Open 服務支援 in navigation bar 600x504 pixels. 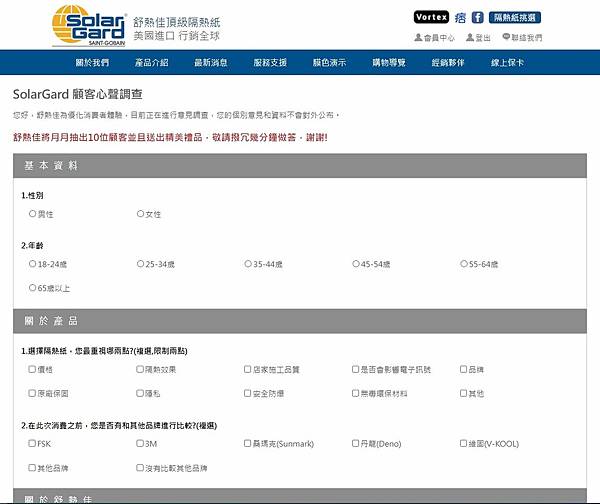270,62
